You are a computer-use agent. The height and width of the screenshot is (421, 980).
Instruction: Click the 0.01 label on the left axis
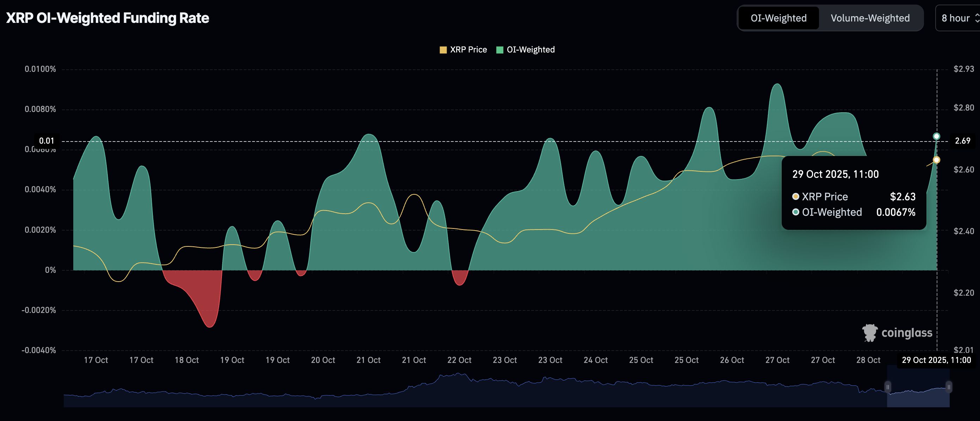pyautogui.click(x=46, y=140)
